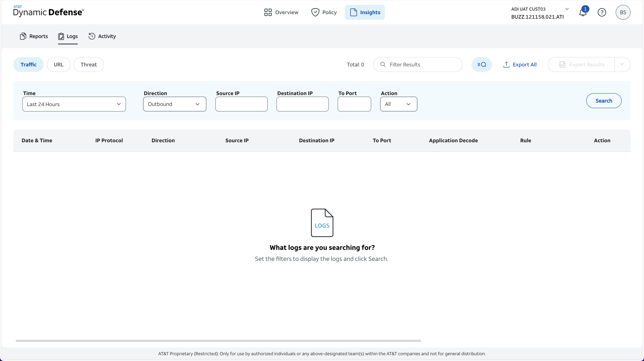
Task: Click the Policy shield icon
Action: click(x=315, y=12)
